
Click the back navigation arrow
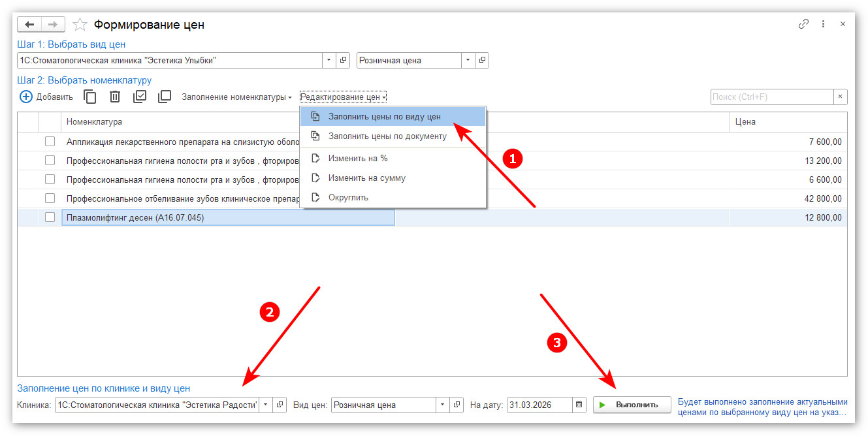pos(29,25)
